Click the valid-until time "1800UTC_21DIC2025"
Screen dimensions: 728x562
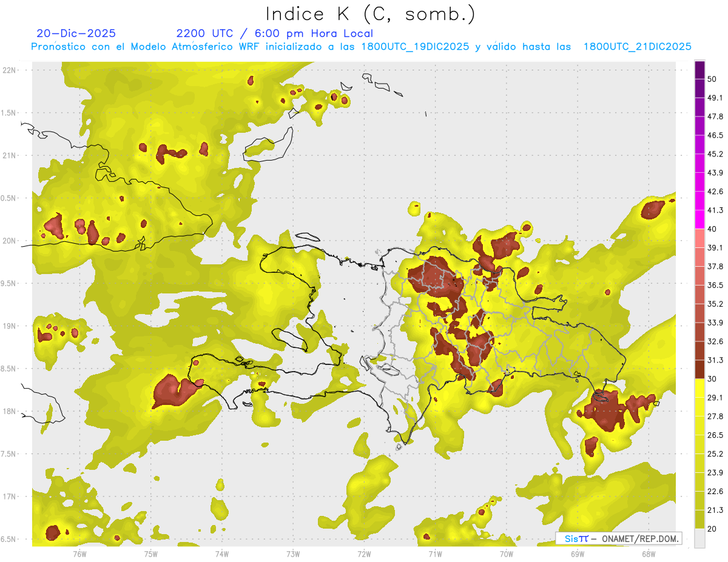coord(638,47)
